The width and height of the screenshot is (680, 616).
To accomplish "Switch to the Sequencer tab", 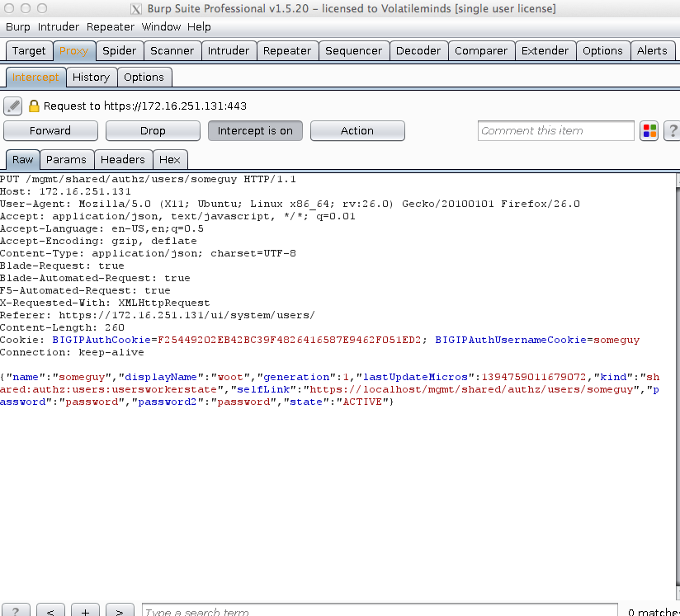I will pyautogui.click(x=353, y=51).
